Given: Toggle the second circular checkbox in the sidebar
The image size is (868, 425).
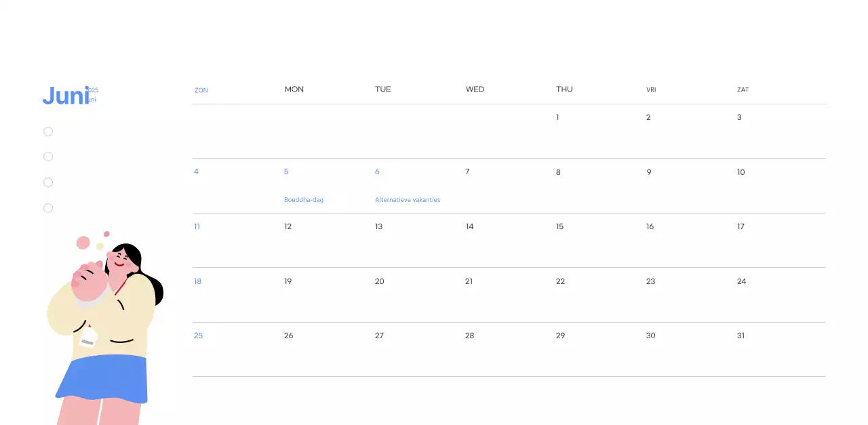Looking at the screenshot, I should pos(48,157).
